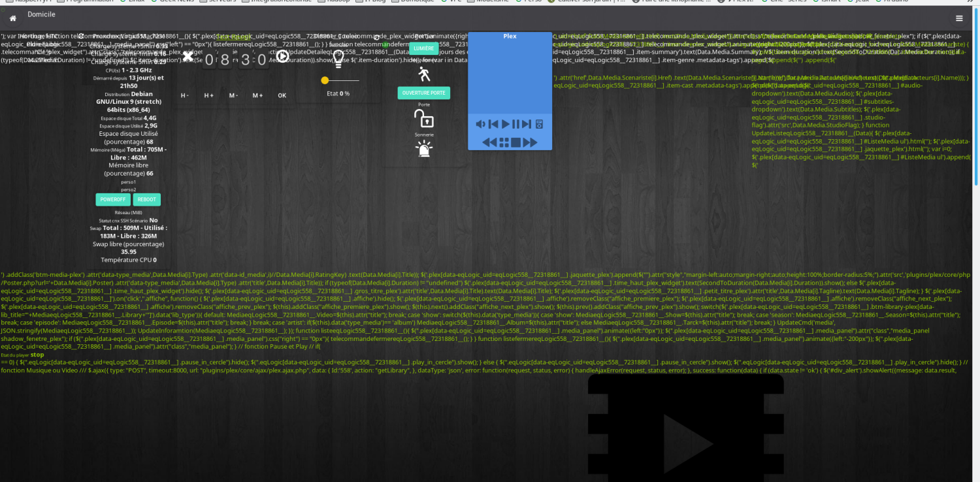The width and height of the screenshot is (980, 482).
Task: Click the perso2 label
Action: (x=128, y=189)
